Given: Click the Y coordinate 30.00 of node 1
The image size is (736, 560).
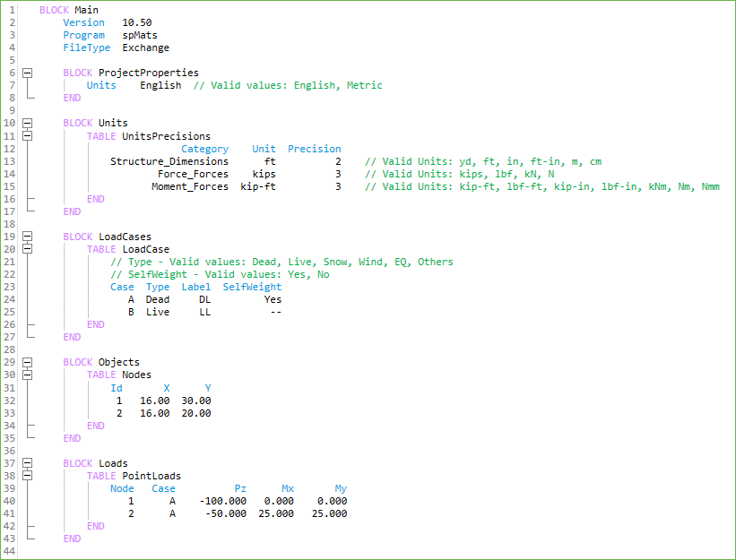Looking at the screenshot, I should point(196,401).
